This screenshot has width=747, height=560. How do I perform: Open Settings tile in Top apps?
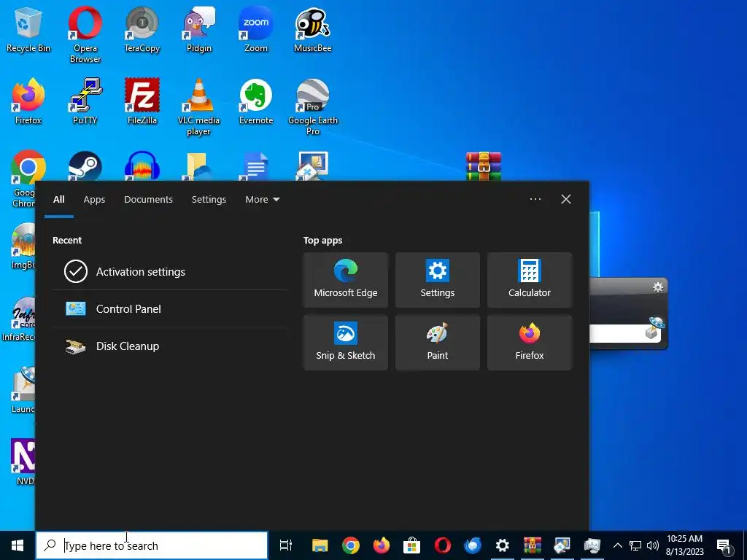click(x=438, y=280)
